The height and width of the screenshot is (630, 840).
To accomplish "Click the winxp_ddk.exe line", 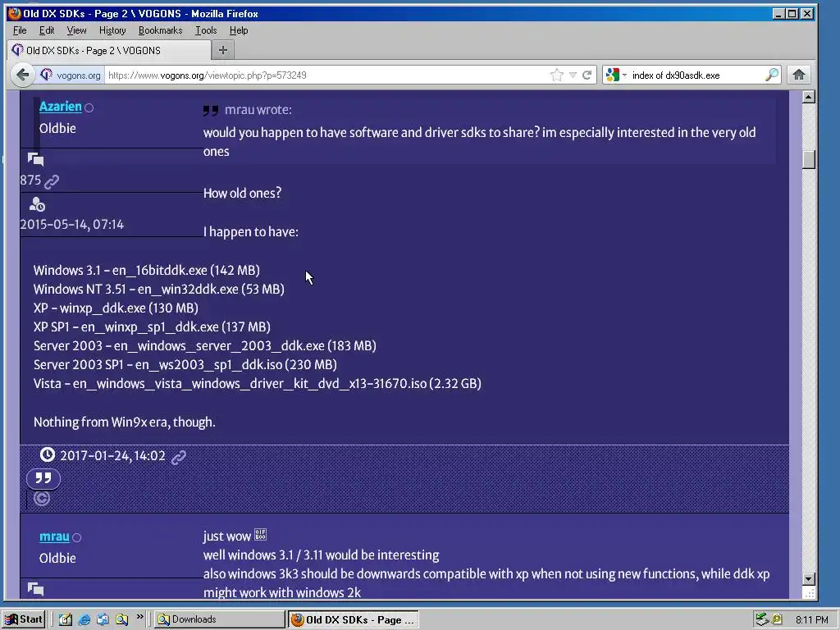I will coord(116,308).
